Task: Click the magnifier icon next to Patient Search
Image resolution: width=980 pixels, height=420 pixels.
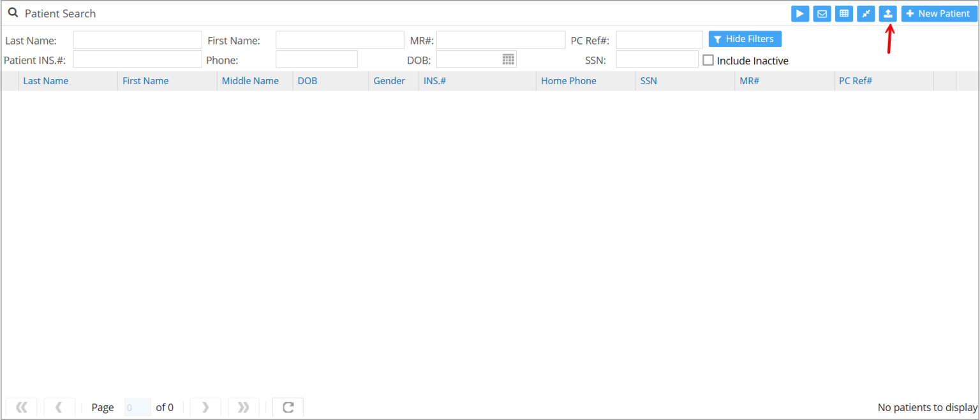Action: 13,13
